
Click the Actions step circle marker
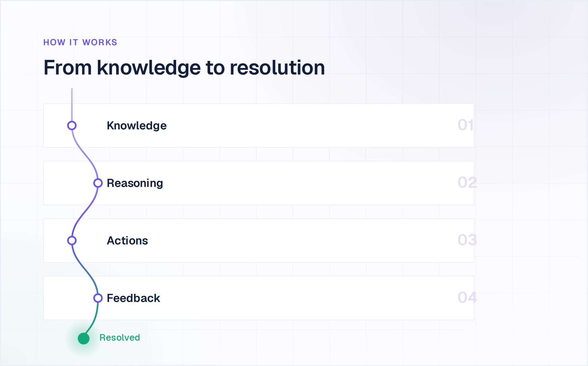tap(72, 241)
